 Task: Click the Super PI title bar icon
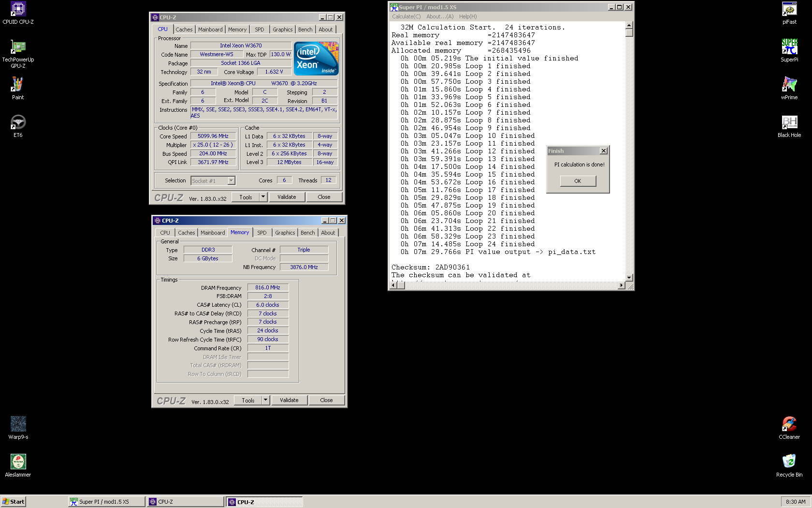394,7
